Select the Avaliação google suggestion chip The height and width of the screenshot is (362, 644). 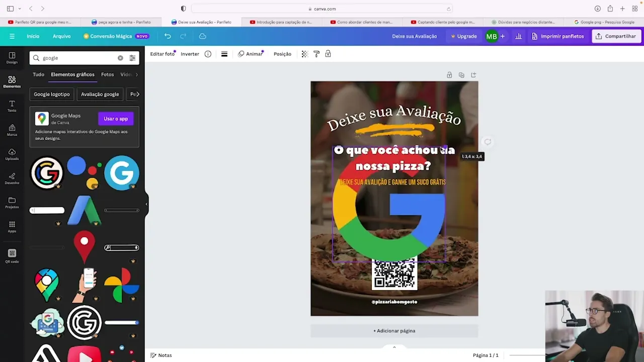pos(100,94)
